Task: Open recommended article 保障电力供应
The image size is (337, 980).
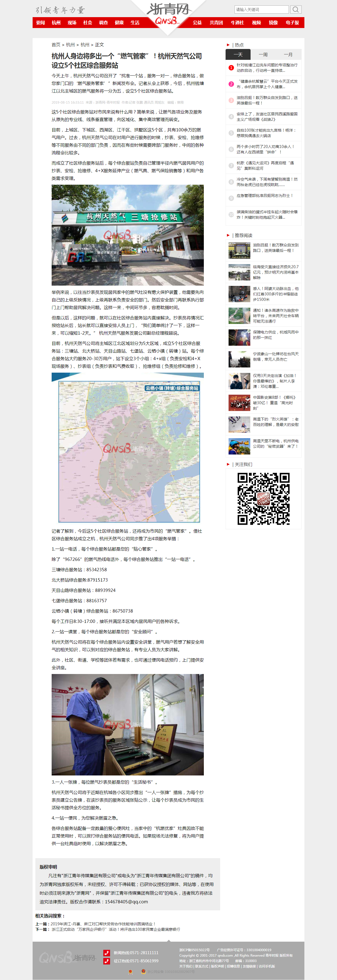Action: coord(276,335)
